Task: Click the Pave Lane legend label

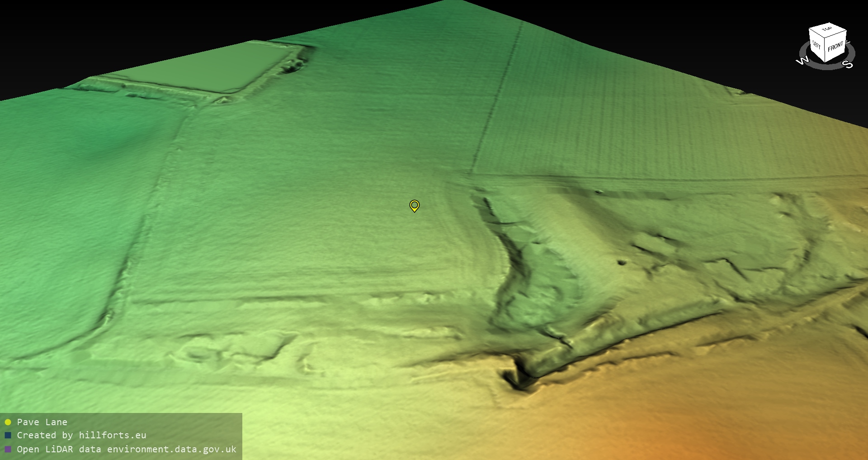Action: tap(42, 422)
